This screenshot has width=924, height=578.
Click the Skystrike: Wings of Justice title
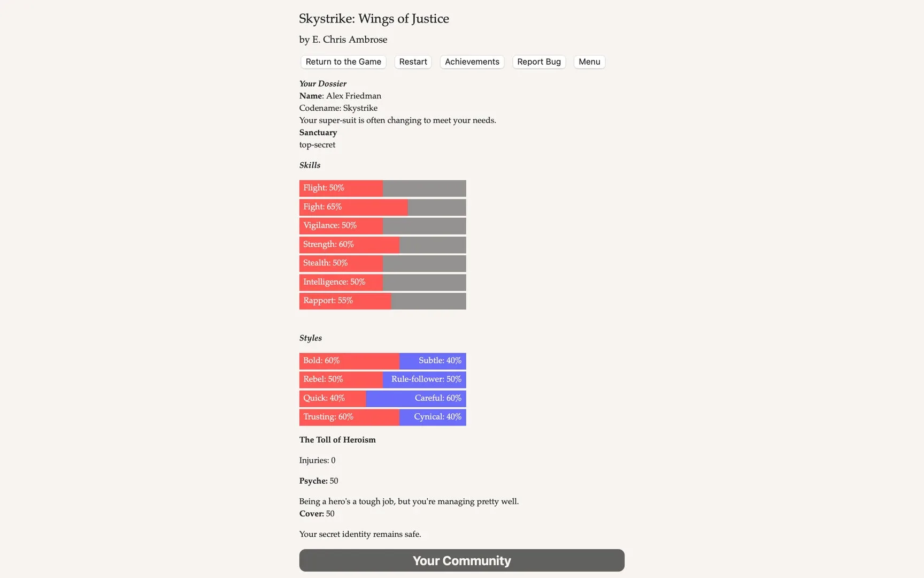pyautogui.click(x=374, y=19)
